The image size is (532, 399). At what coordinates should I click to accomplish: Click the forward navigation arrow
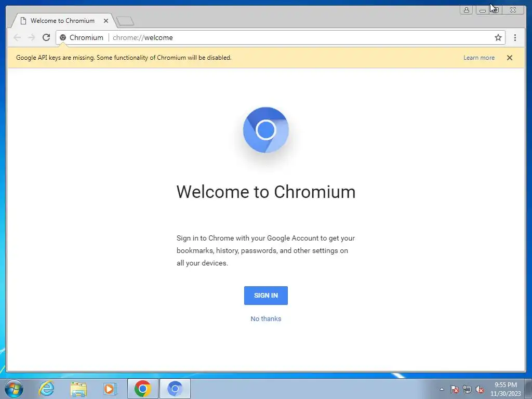tap(32, 37)
